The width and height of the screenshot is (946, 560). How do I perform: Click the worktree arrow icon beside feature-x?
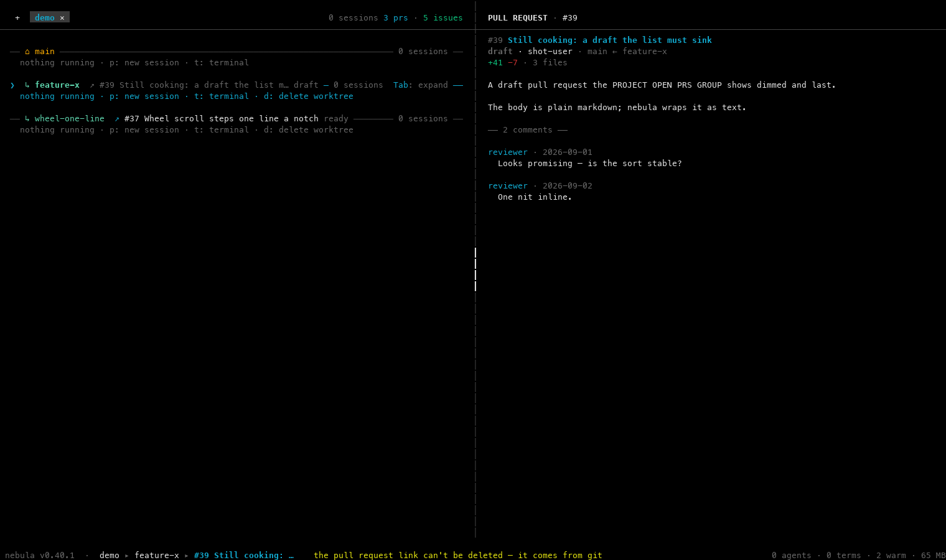27,85
